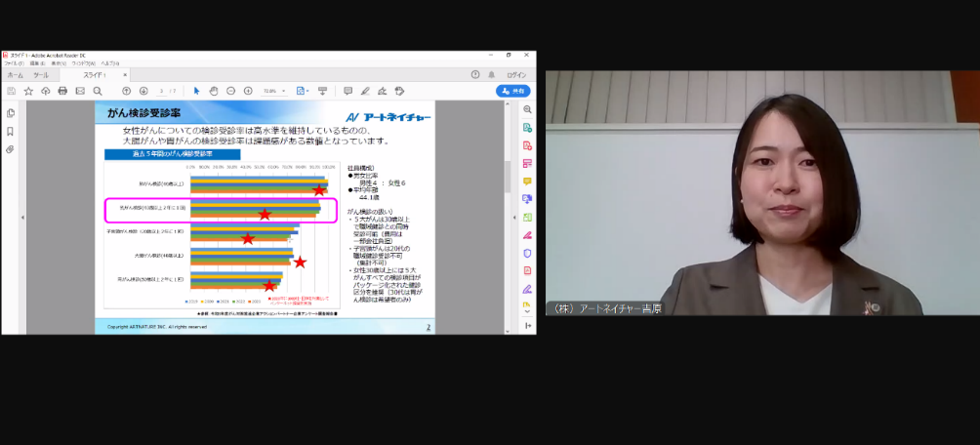The height and width of the screenshot is (445, 980).
Task: Click the blue 共有 share button
Action: pyautogui.click(x=513, y=91)
